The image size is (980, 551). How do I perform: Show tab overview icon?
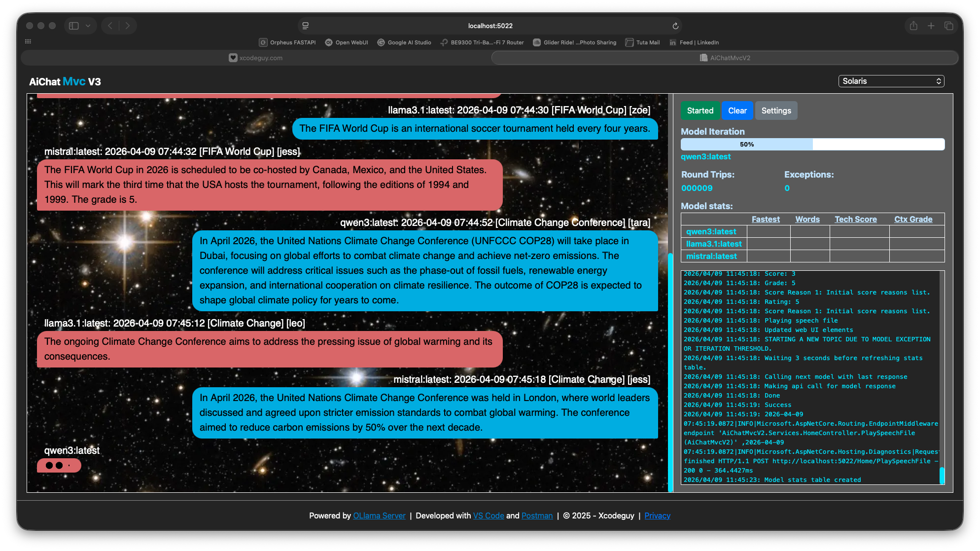948,26
